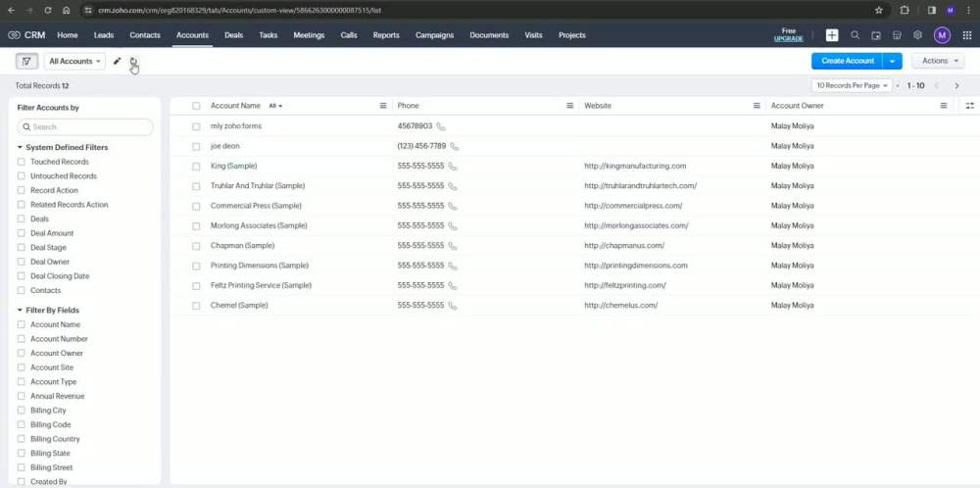
Task: Click Malay Moliya owner for Chemel (Sample)
Action: (793, 306)
